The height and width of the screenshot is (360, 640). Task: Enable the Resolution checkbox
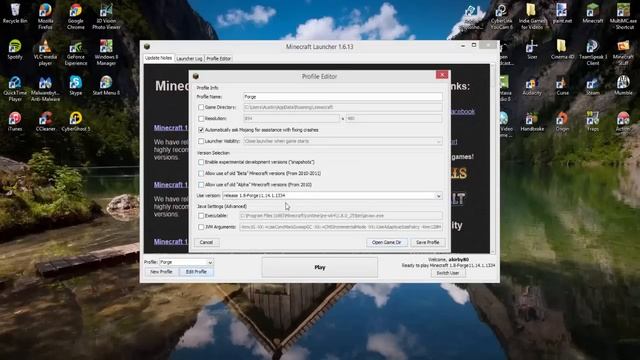[x=201, y=119]
